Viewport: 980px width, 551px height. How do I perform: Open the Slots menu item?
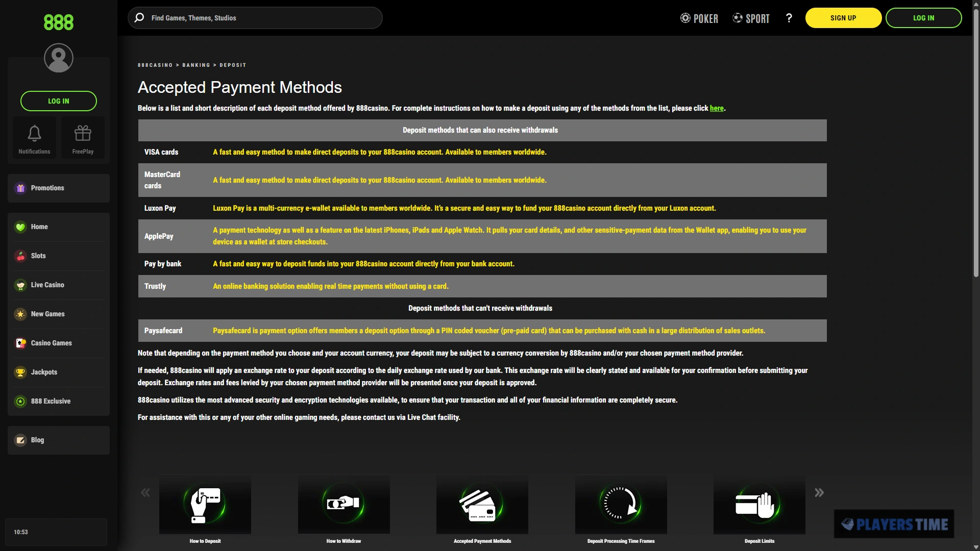(59, 256)
